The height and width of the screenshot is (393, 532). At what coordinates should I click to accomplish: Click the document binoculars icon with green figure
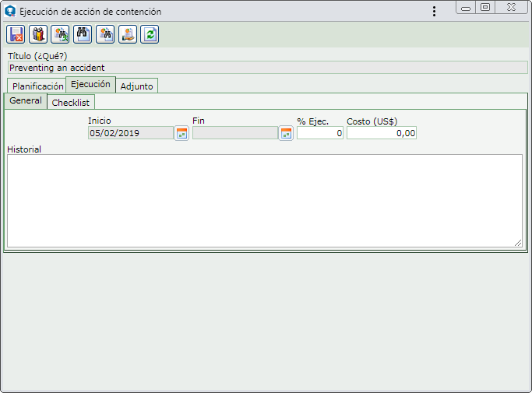coord(60,34)
